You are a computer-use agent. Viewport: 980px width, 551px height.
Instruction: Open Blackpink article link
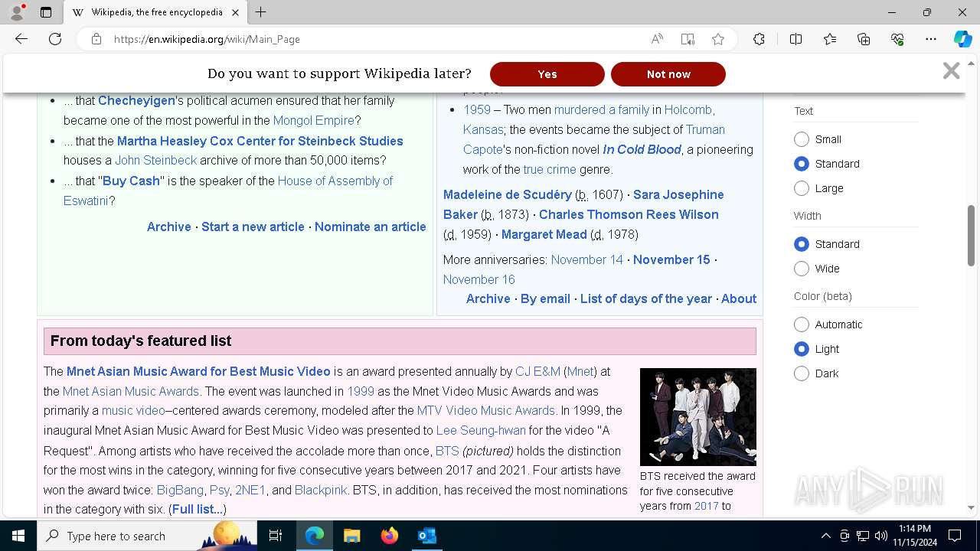[321, 490]
